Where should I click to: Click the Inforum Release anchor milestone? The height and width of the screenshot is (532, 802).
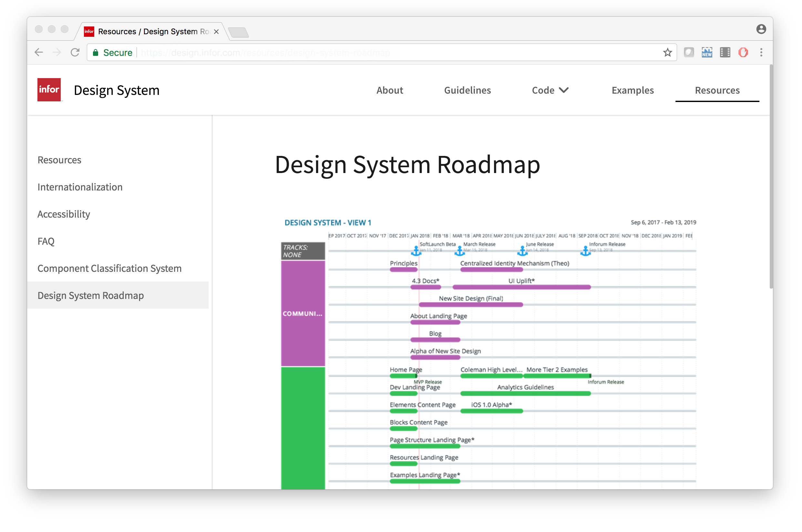[x=586, y=251]
